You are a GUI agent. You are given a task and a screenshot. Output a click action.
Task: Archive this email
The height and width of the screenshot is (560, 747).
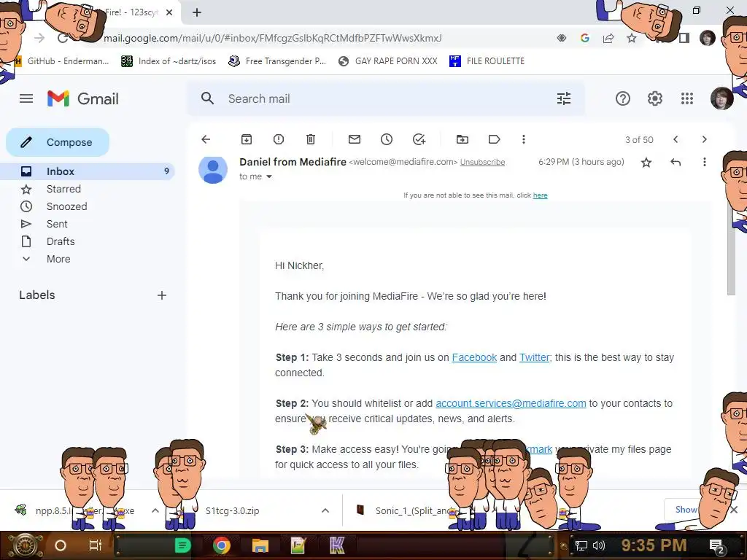pos(247,139)
